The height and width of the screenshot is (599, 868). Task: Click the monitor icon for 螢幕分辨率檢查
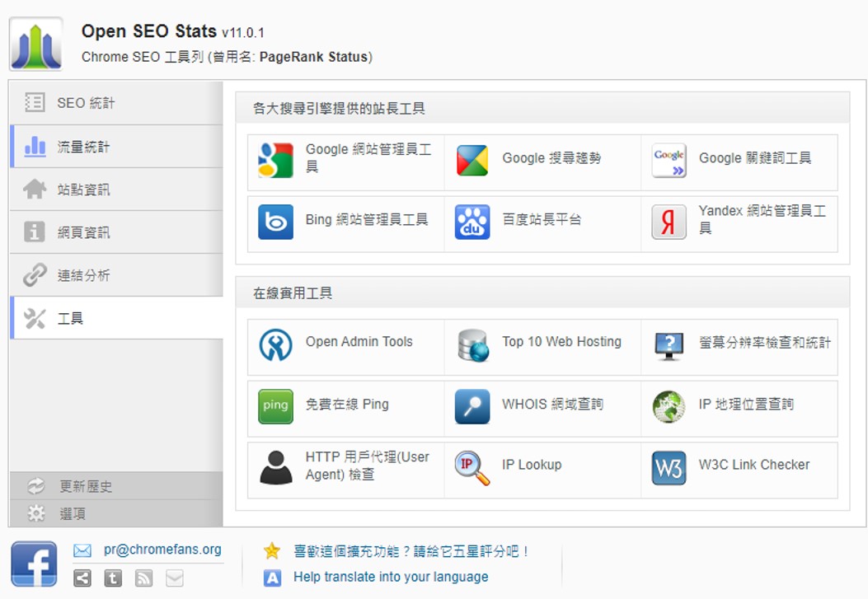tap(669, 346)
